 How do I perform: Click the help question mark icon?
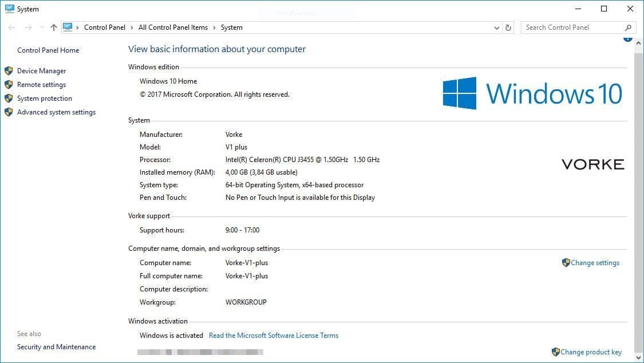(x=628, y=38)
